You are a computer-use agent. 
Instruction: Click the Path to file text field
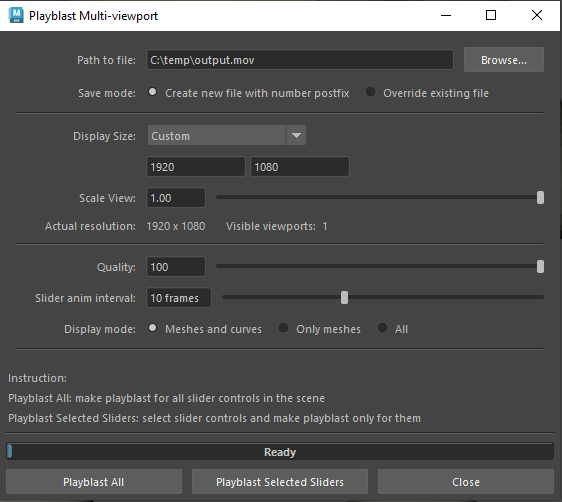(300, 60)
